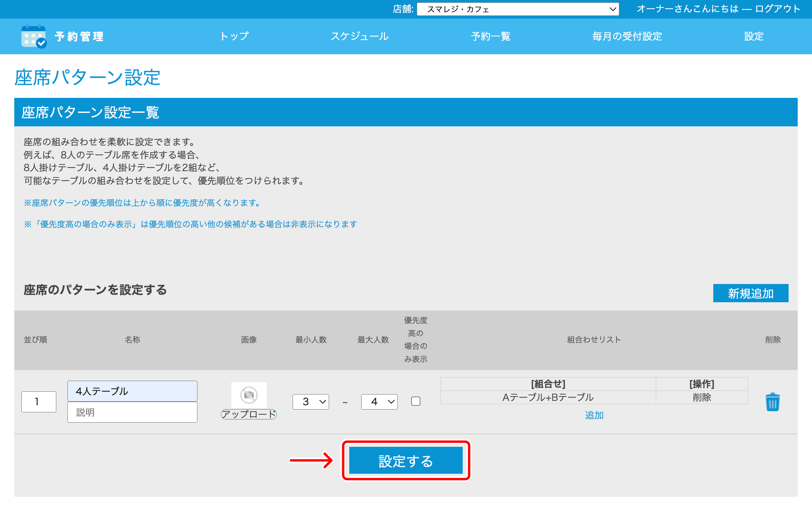Open スケジュール in navigation bar
Screen dimensions: 812x530
360,36
